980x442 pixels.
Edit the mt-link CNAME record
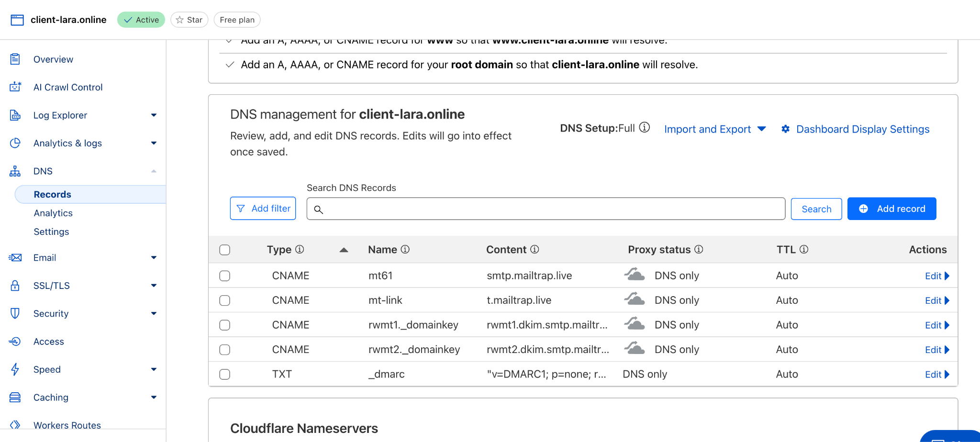(x=936, y=301)
